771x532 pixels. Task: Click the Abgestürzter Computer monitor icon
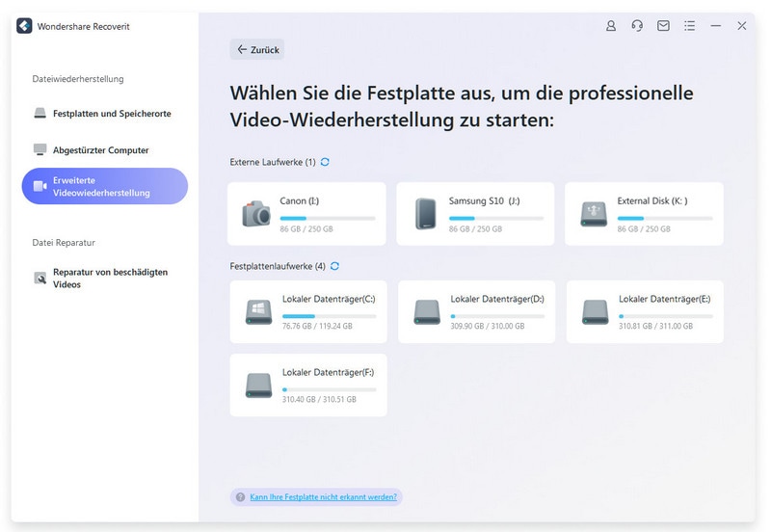click(40, 149)
